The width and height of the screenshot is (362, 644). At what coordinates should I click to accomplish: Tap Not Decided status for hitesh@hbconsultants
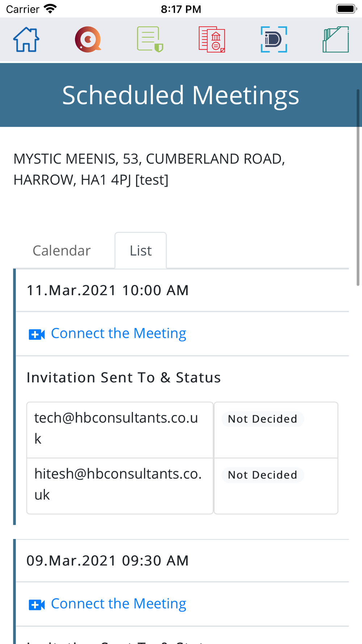tap(262, 475)
